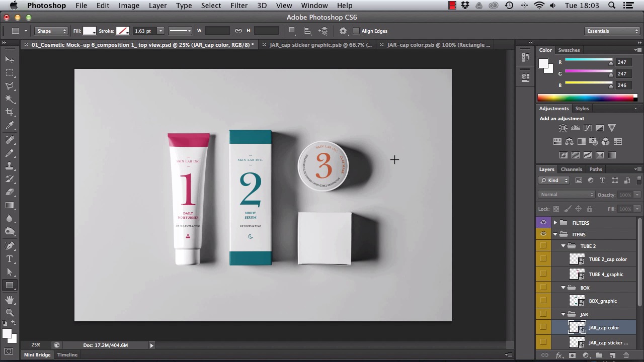Select the Clone Stamp tool

click(x=10, y=166)
